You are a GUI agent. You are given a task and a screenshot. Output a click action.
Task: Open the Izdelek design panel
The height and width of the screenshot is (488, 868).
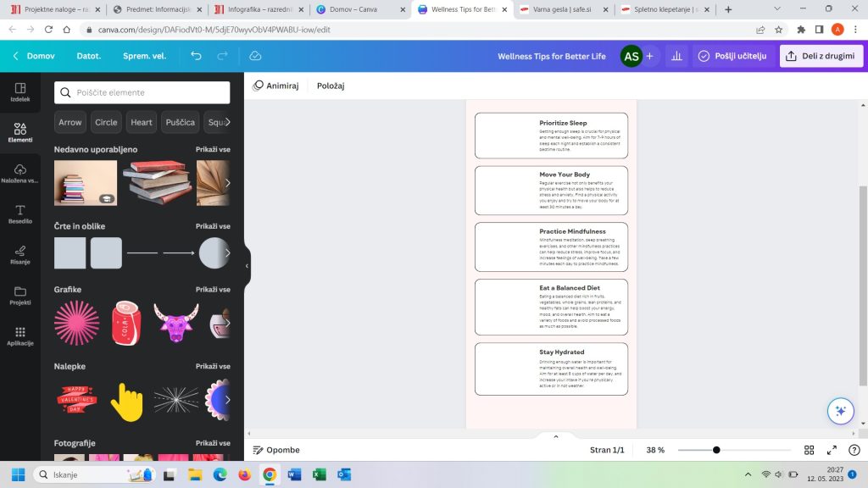(x=20, y=91)
